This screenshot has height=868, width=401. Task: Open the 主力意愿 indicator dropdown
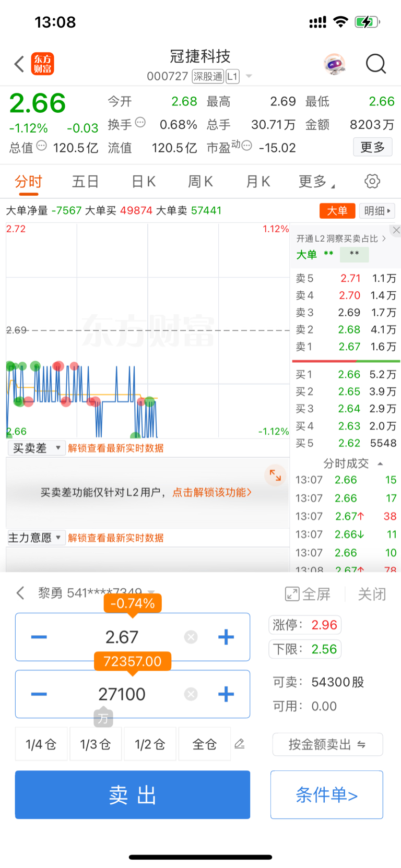pyautogui.click(x=36, y=538)
